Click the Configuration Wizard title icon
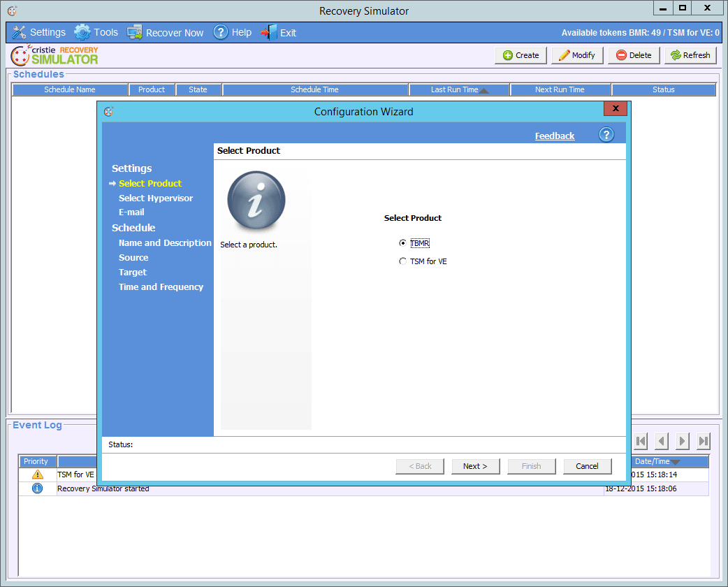 click(x=109, y=111)
